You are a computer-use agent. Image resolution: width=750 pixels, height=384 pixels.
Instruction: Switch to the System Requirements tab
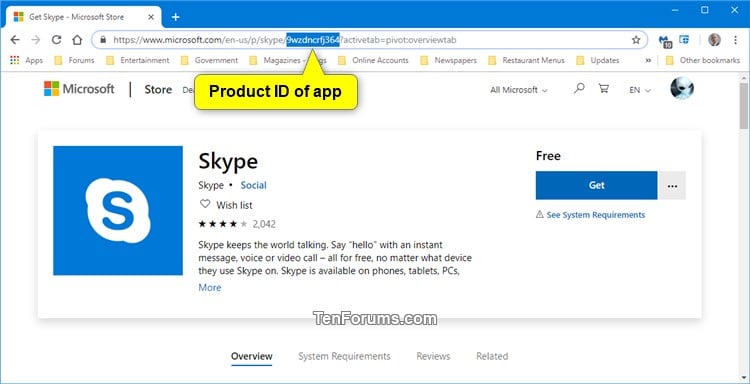[344, 356]
